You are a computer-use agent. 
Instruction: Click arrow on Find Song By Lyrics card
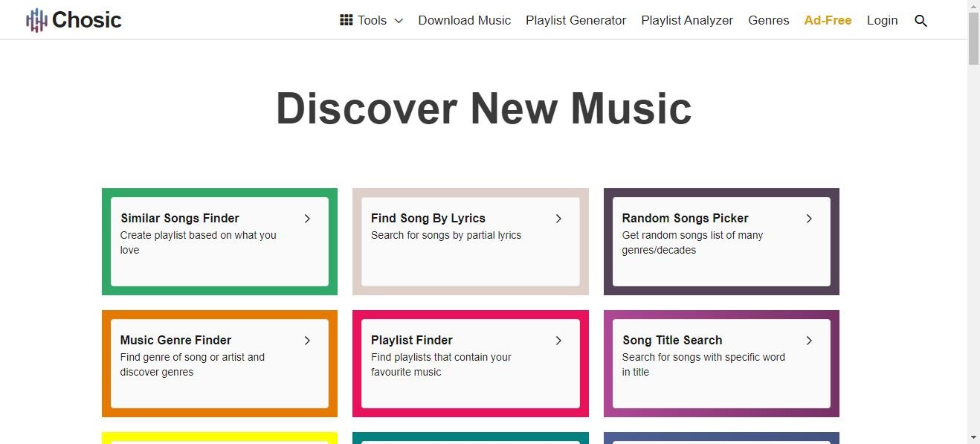(558, 218)
